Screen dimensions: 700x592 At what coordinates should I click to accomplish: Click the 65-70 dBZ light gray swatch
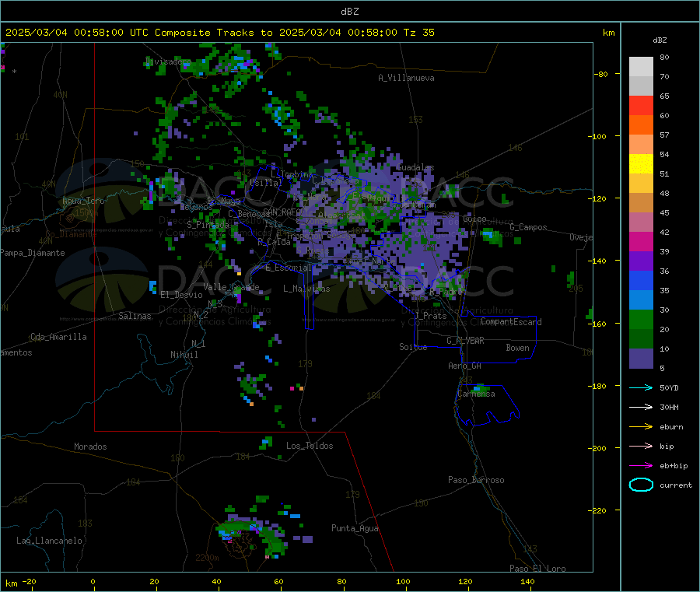point(641,86)
